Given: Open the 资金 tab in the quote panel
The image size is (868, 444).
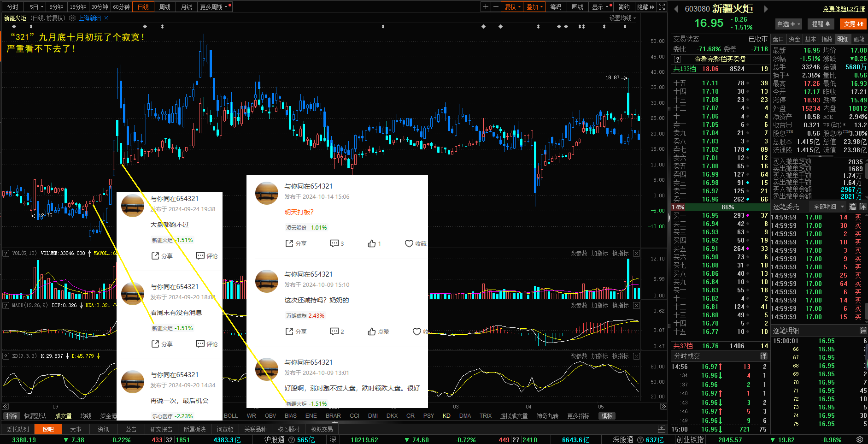Looking at the screenshot, I should 794,39.
